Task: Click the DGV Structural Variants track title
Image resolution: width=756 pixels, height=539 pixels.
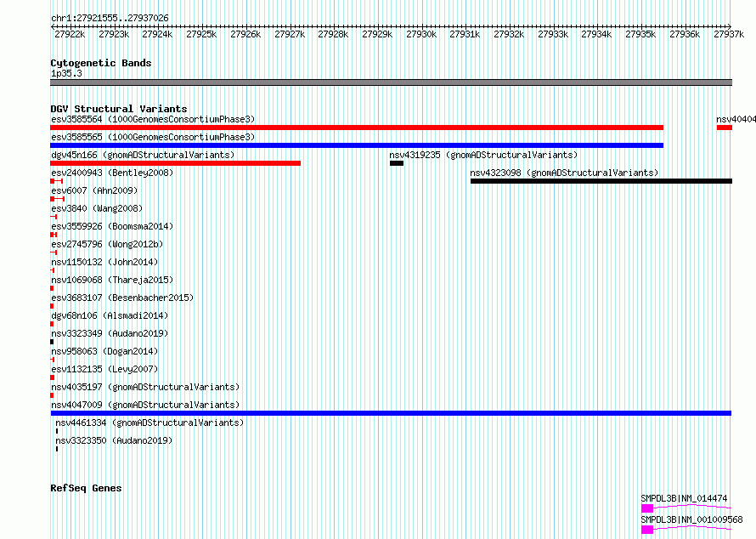Action: [x=119, y=109]
